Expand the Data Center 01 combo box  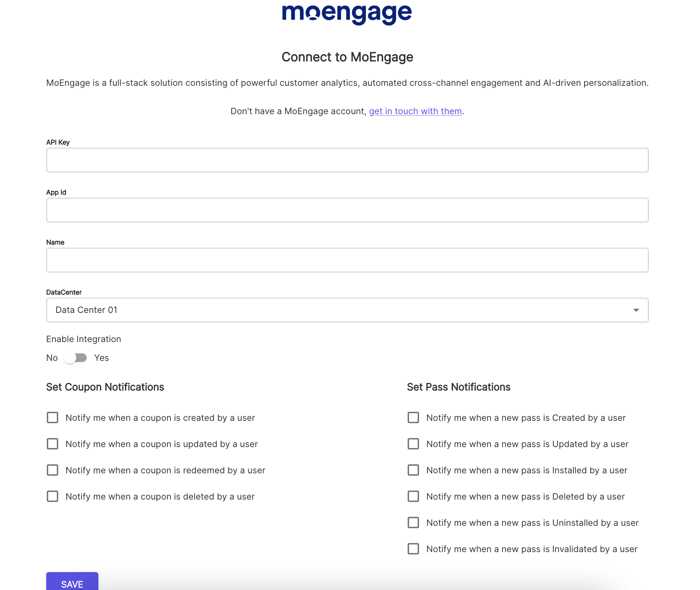pyautogui.click(x=347, y=310)
